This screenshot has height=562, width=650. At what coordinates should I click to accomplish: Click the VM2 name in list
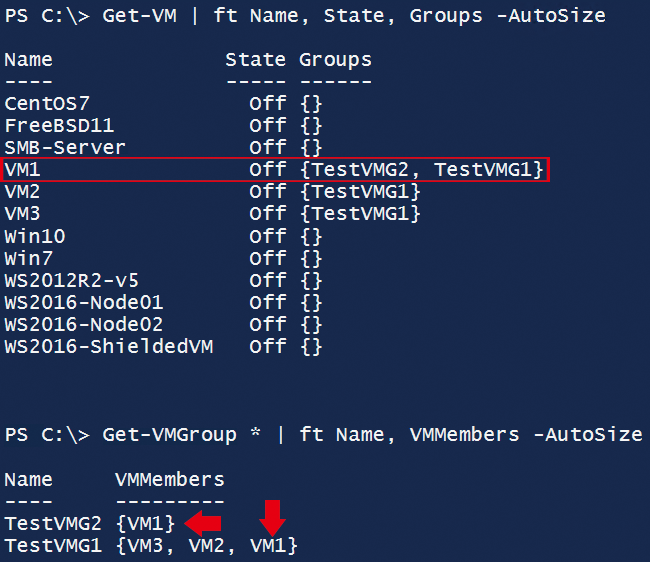point(23,192)
